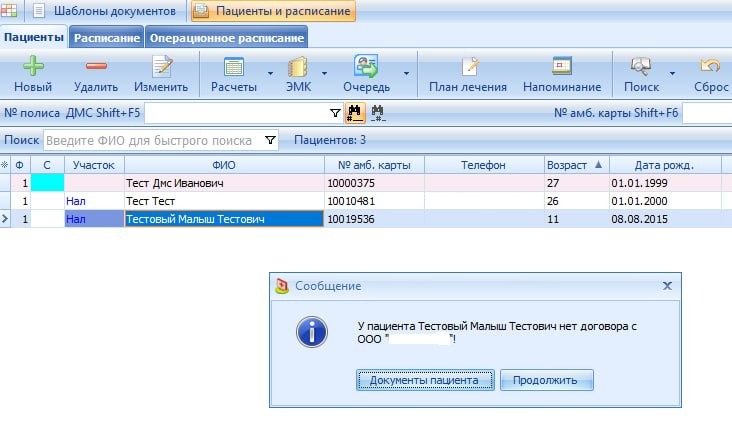Click the Дата рожд. column header

pos(665,165)
